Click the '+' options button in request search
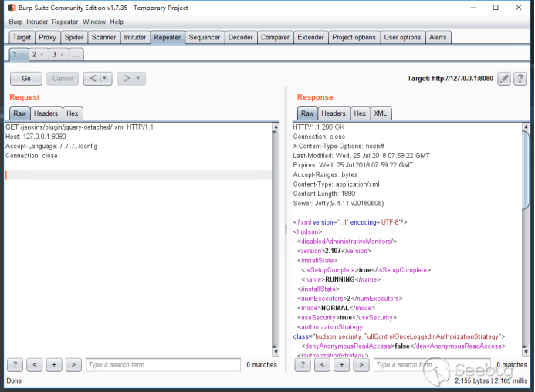The width and height of the screenshot is (535, 392). coord(54,365)
